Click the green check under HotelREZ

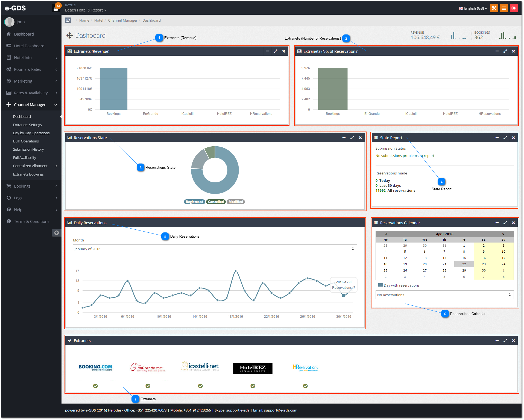click(253, 386)
